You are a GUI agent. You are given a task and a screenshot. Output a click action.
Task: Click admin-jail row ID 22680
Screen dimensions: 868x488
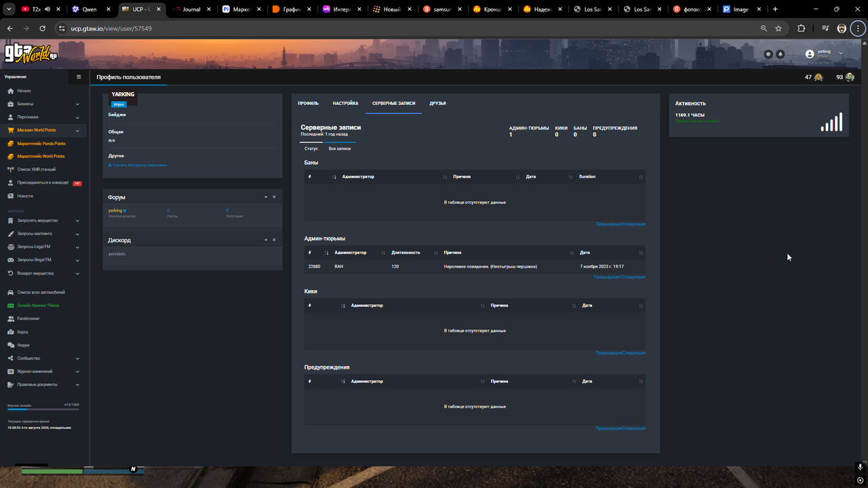(315, 266)
